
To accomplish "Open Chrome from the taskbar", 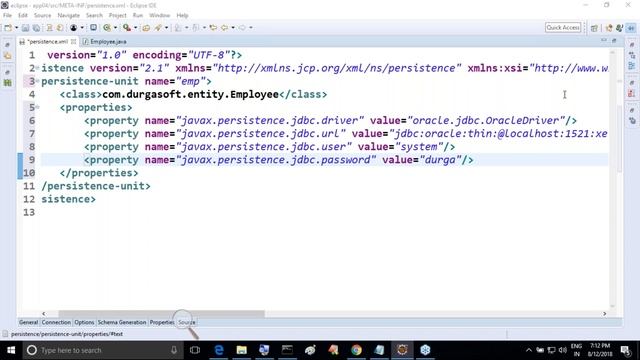I will click(x=356, y=350).
